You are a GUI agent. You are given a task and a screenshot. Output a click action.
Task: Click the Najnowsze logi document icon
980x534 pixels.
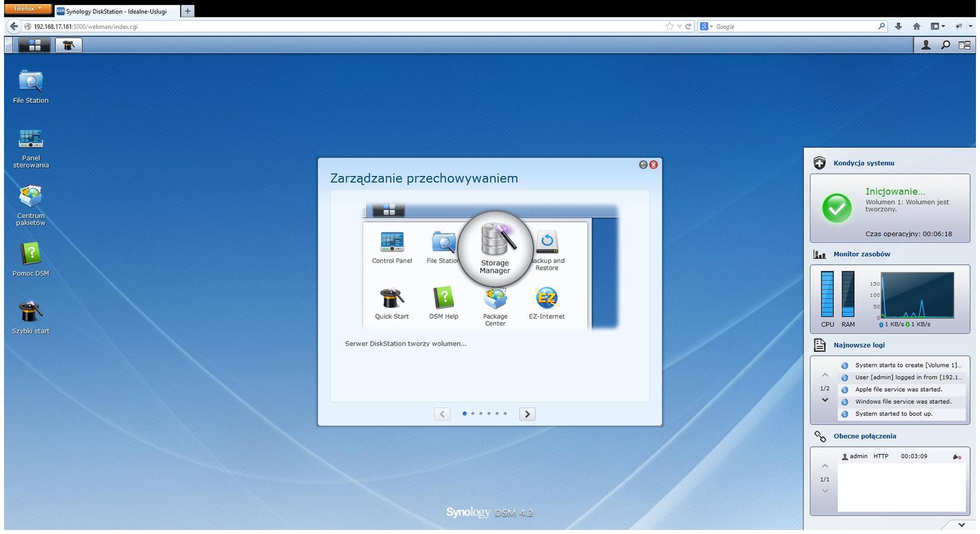coord(819,345)
